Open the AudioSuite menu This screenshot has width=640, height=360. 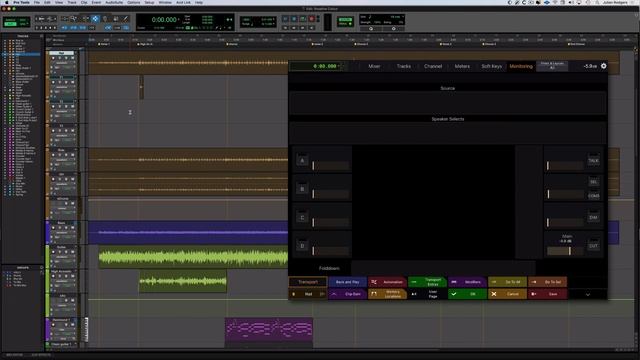click(114, 2)
